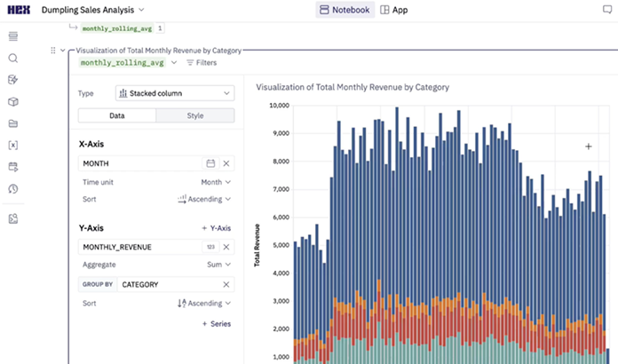Open the Aggregate Sum dropdown

[221, 265]
